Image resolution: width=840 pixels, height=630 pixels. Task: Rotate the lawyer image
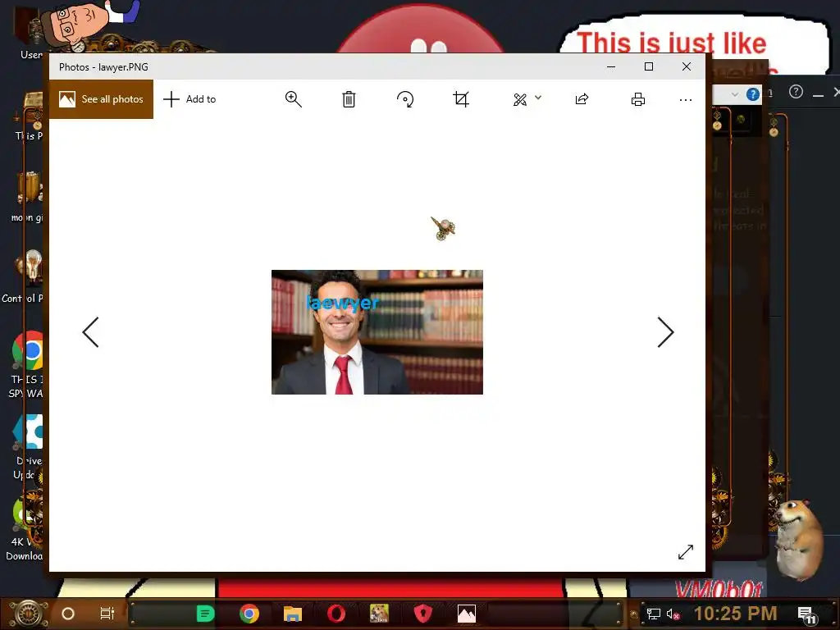(x=405, y=99)
